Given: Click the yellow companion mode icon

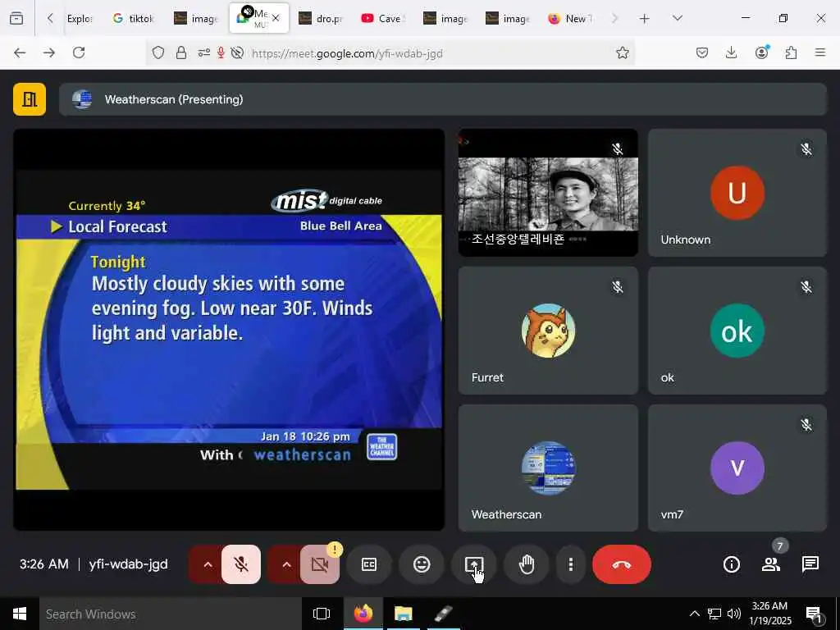Looking at the screenshot, I should pos(30,99).
